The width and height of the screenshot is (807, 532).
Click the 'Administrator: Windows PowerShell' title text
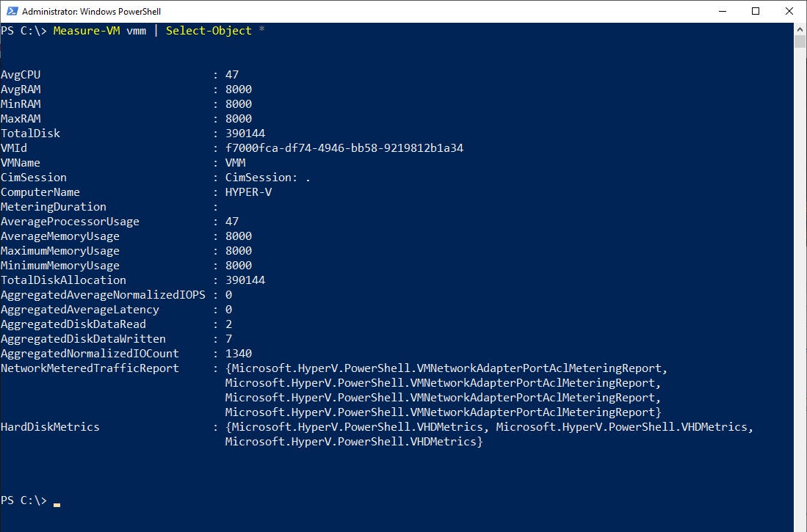coord(91,12)
